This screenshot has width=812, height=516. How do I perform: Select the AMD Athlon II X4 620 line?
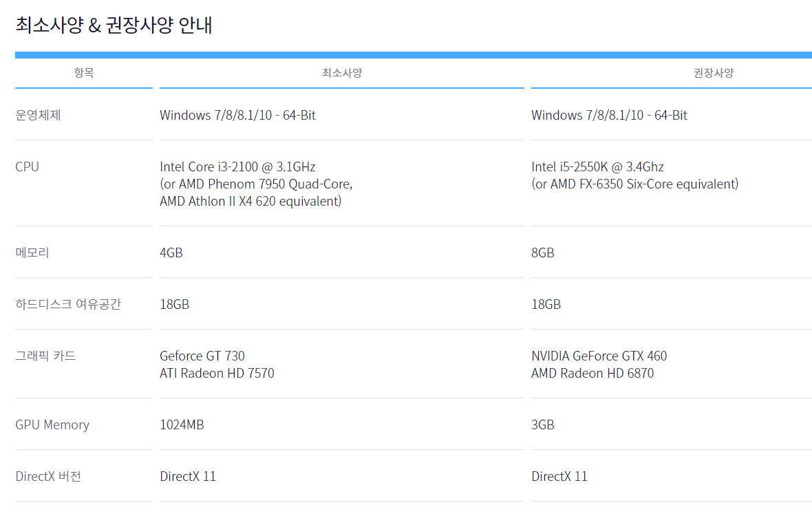[x=250, y=201]
